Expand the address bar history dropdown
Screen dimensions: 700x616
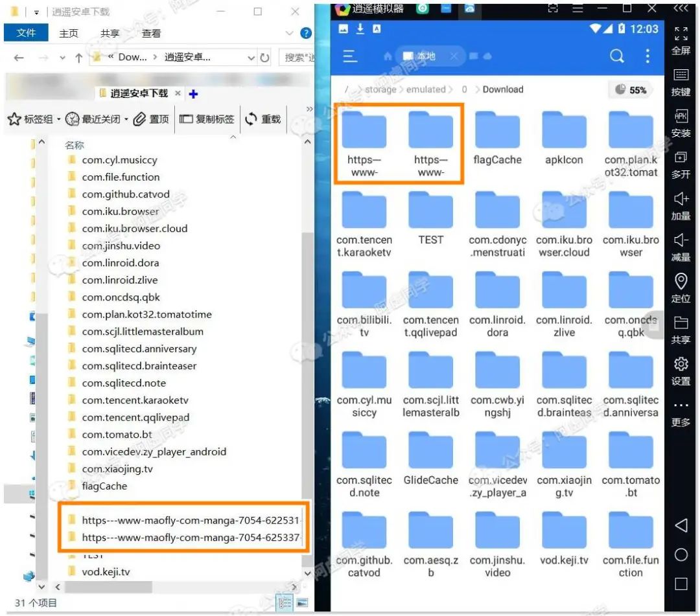tap(251, 58)
